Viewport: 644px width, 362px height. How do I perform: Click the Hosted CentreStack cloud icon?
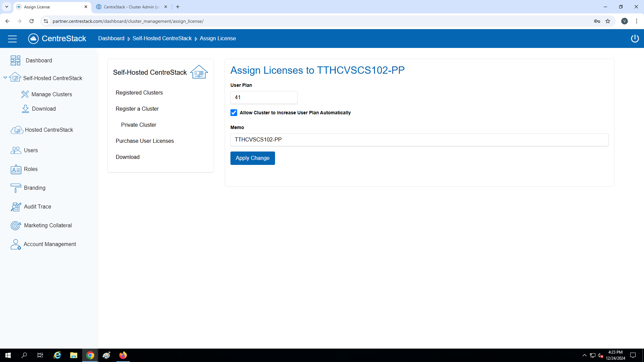coord(17,130)
